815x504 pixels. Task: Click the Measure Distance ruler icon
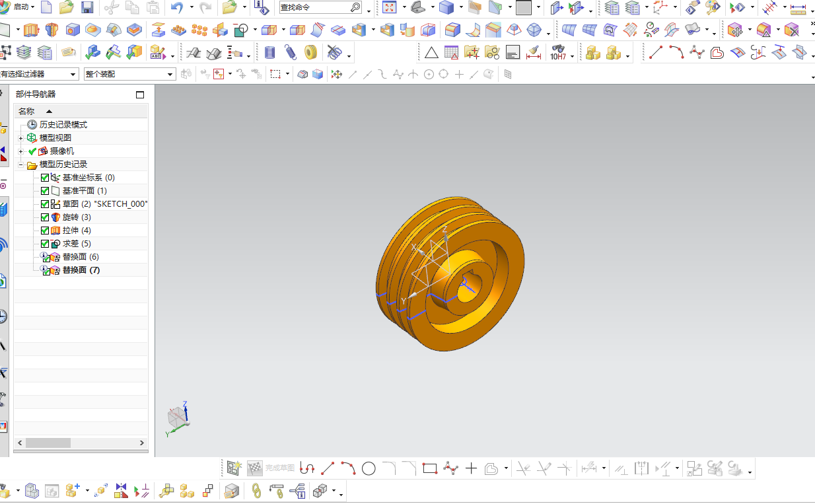pos(798,9)
